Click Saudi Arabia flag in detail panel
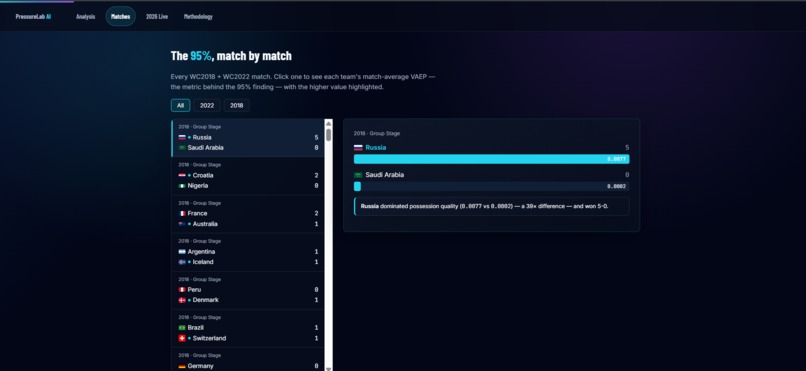This screenshot has height=371, width=806. [x=358, y=175]
